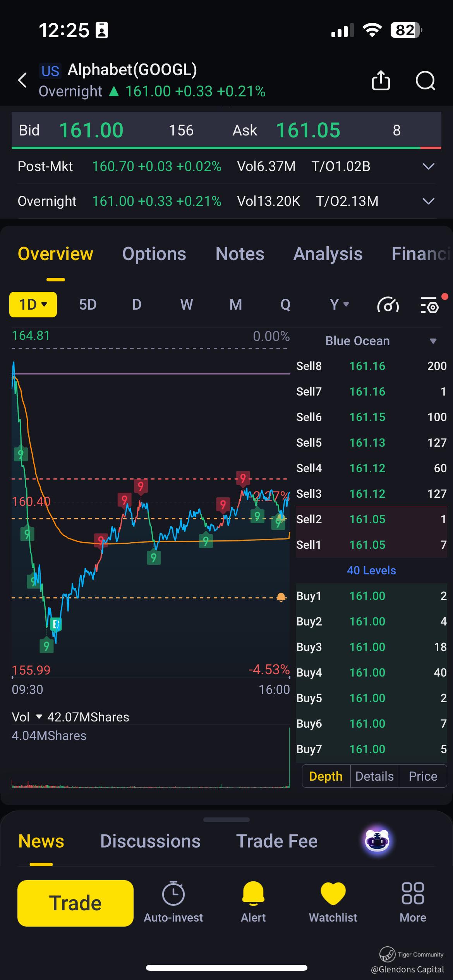This screenshot has width=453, height=980.
Task: Tap the search magnifier icon
Action: [426, 81]
